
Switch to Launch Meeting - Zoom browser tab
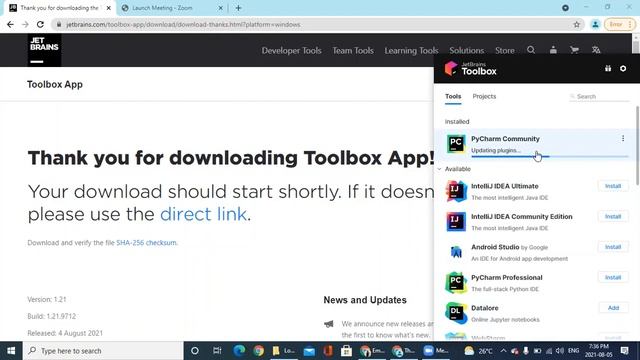(x=162, y=8)
